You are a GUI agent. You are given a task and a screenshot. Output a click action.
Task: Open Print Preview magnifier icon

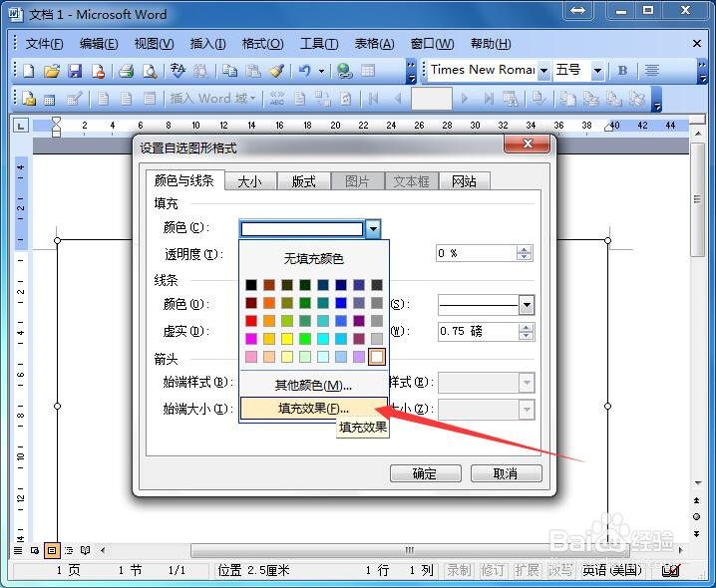150,71
